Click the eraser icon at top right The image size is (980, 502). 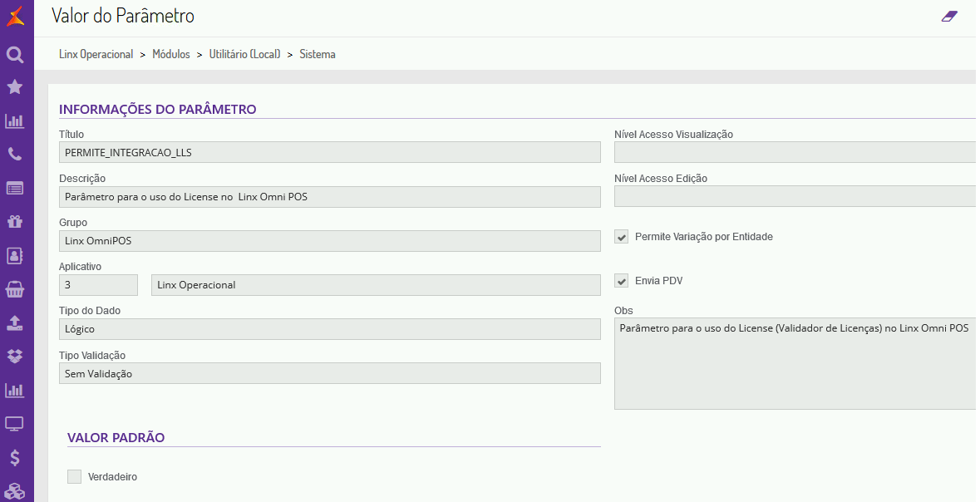click(949, 16)
